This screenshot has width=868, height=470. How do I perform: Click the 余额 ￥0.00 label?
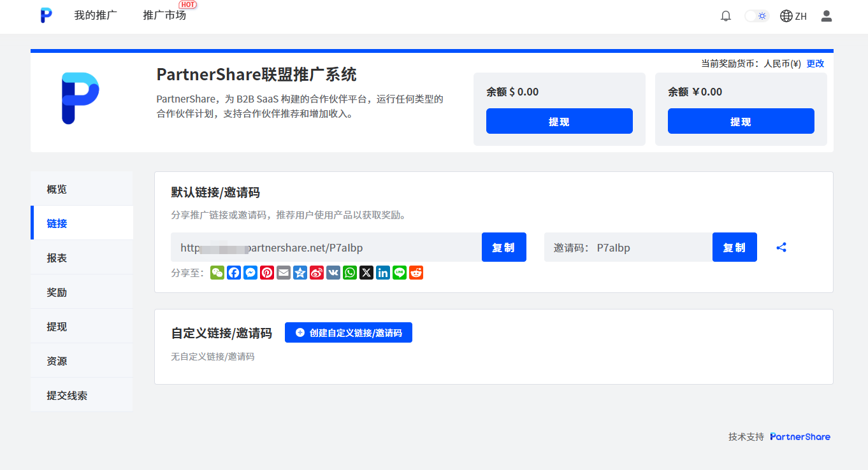(695, 92)
